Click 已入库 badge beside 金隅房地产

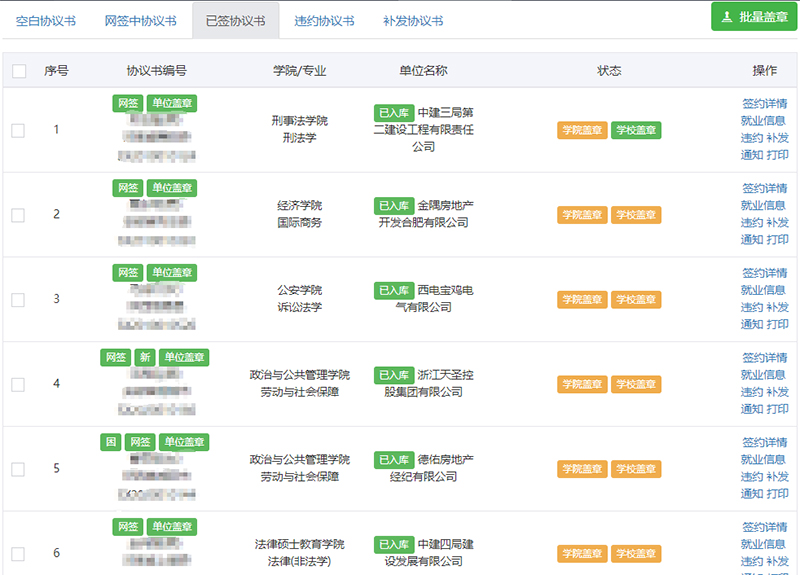click(x=394, y=205)
